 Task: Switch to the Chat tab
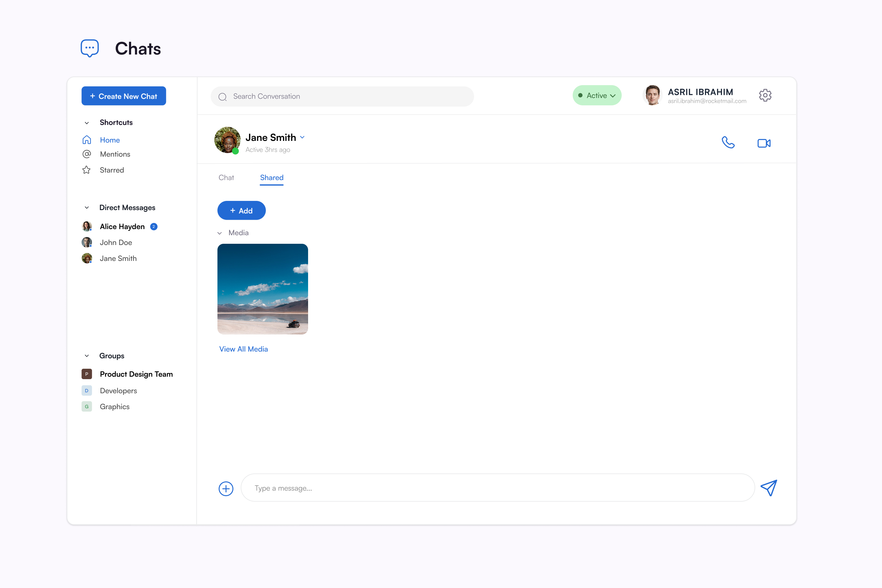(226, 177)
